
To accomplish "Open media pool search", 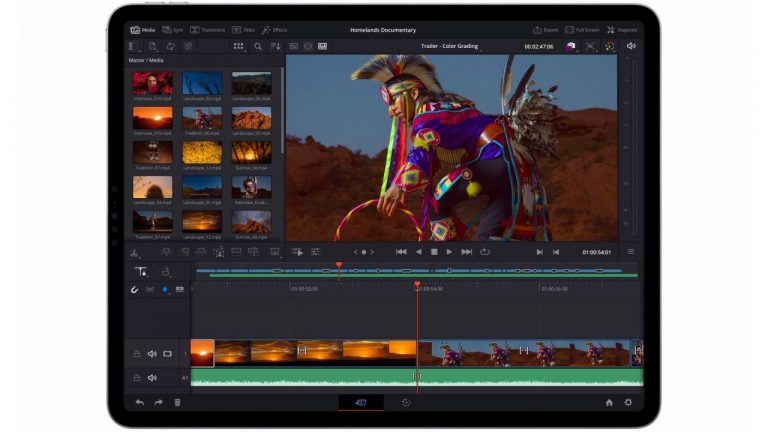I will [258, 46].
